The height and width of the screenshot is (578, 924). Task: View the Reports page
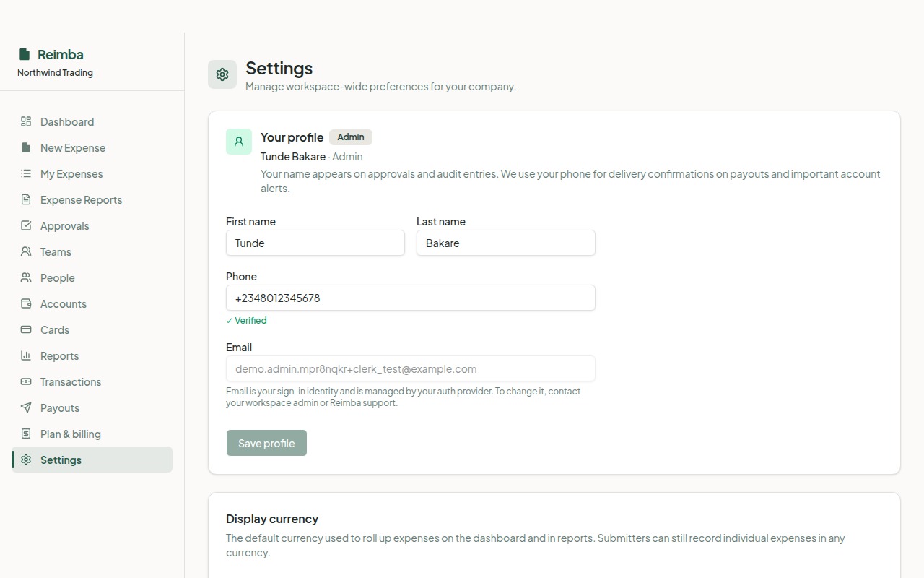(x=92, y=355)
